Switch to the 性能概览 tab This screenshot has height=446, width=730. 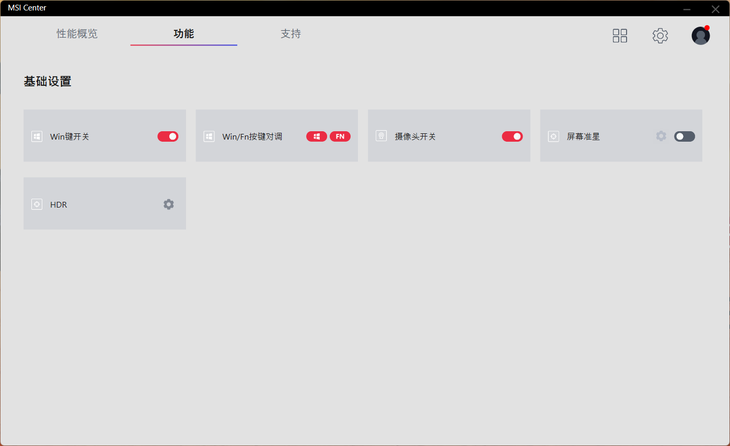pos(77,34)
